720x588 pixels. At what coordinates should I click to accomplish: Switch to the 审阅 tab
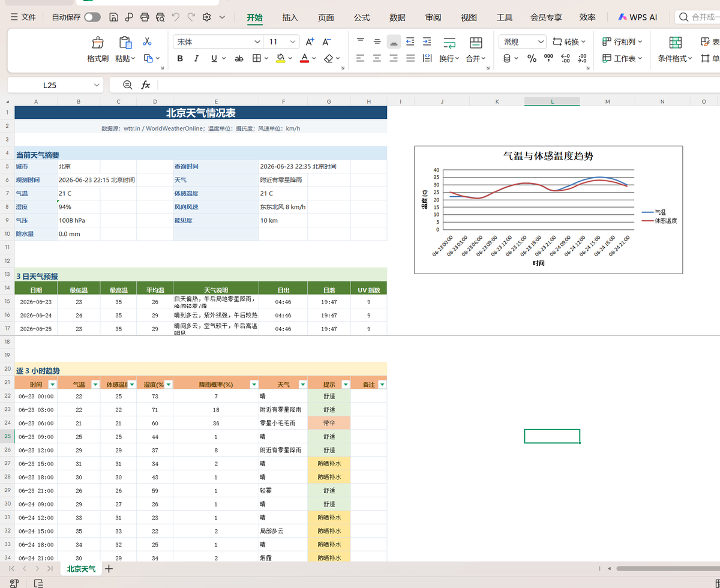tap(433, 17)
